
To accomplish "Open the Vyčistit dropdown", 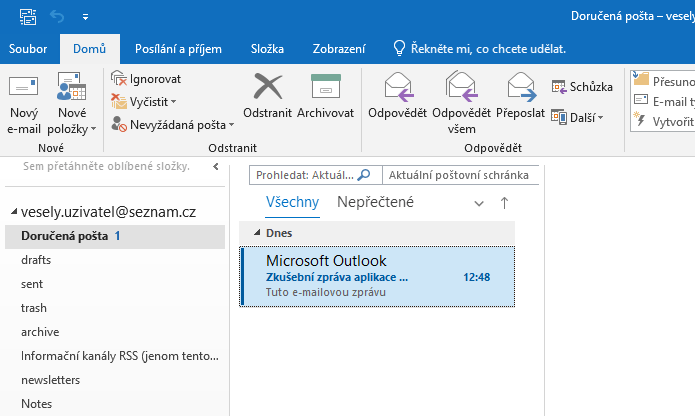I will click(144, 102).
